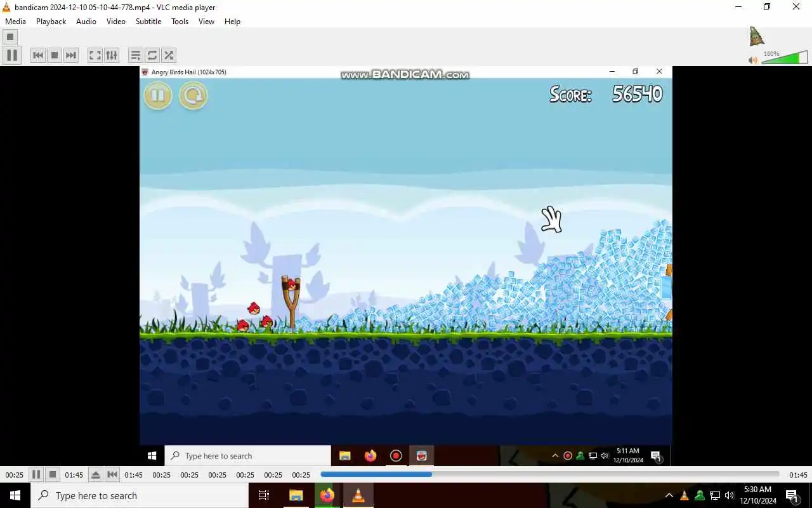This screenshot has height=508, width=812.
Task: Click the 00:25 elapsed time left of bottom Pause
Action: click(14, 475)
